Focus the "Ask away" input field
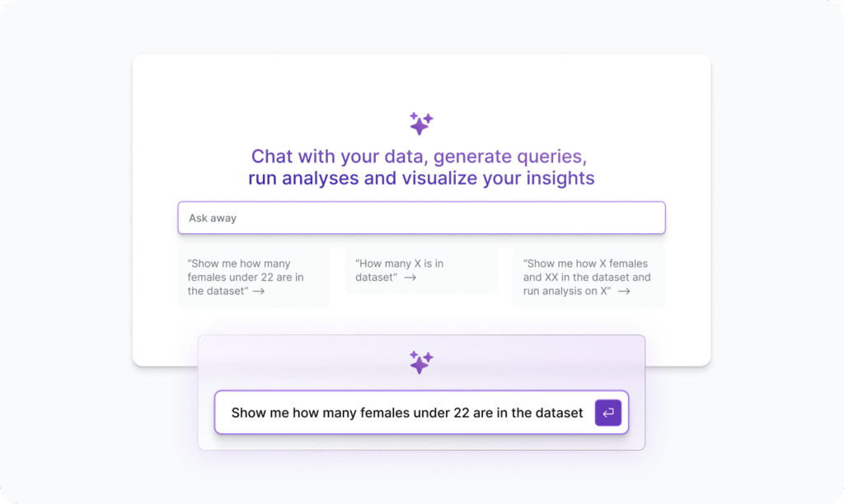This screenshot has height=504, width=844. click(421, 218)
